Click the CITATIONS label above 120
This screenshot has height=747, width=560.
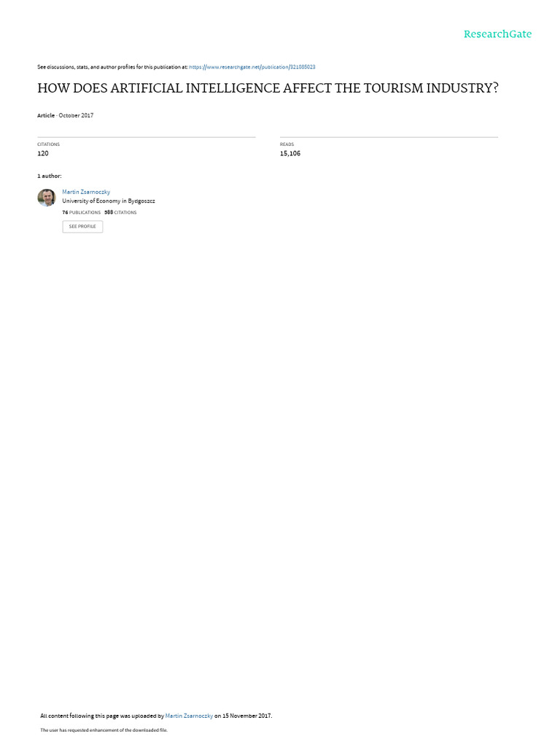point(49,144)
